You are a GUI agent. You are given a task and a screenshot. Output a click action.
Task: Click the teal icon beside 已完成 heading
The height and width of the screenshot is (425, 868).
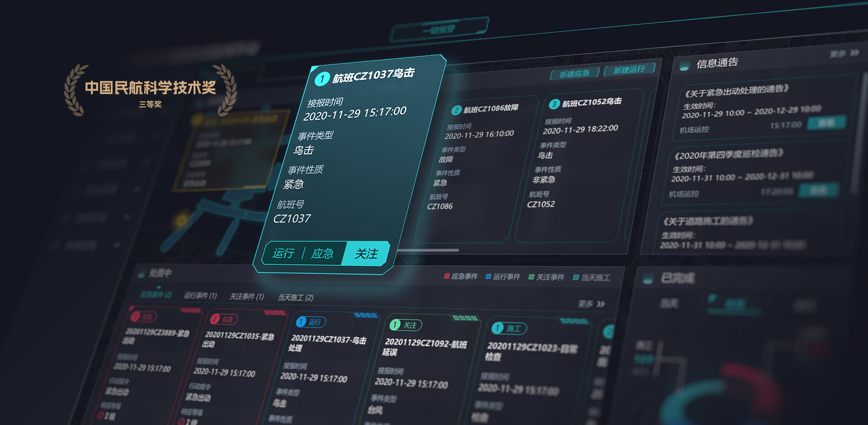[648, 279]
